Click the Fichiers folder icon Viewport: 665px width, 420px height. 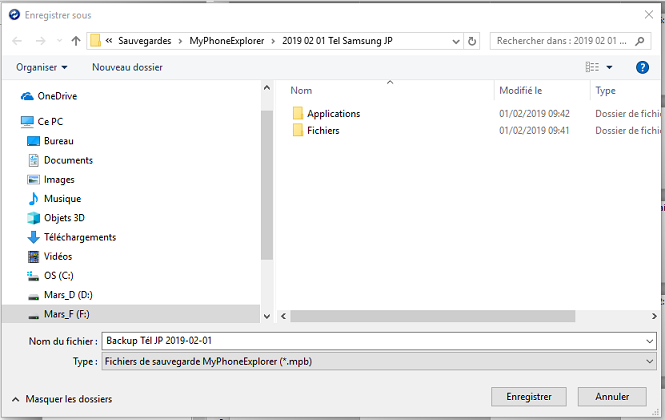(x=298, y=130)
